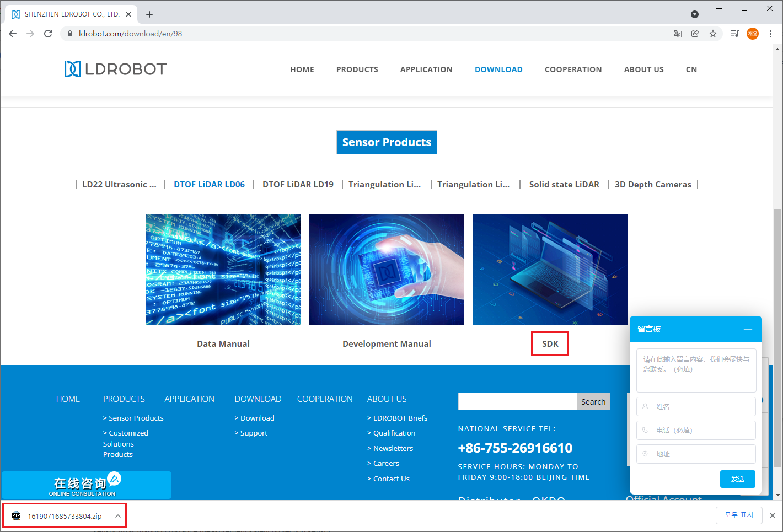Open footer Sensor Products link
Viewport: 783px width, 532px height.
coord(133,418)
